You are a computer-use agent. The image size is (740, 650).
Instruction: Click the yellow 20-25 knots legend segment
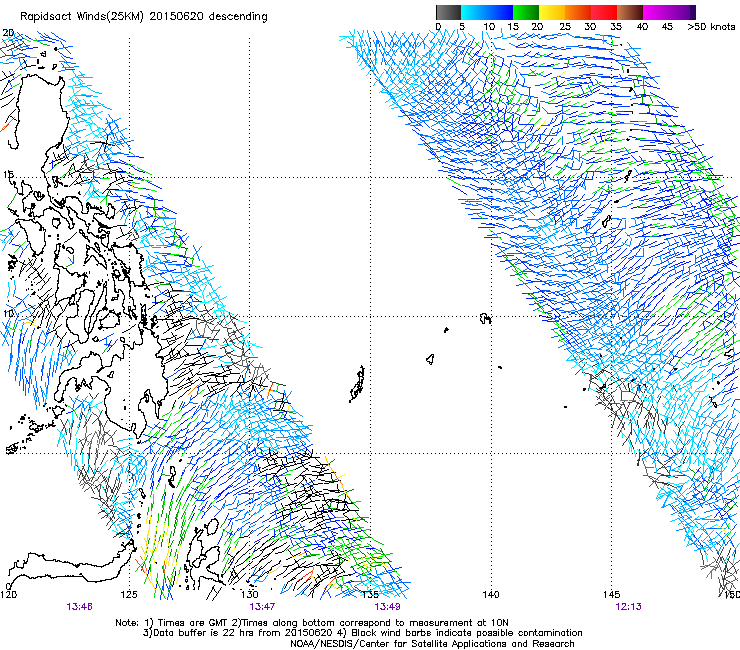552,12
